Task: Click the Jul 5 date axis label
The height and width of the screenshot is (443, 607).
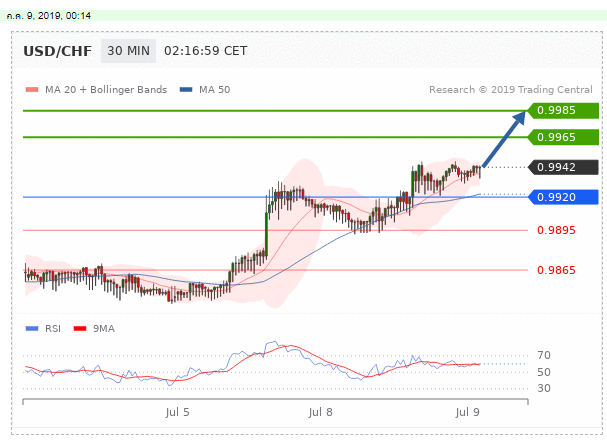Action: click(x=177, y=412)
